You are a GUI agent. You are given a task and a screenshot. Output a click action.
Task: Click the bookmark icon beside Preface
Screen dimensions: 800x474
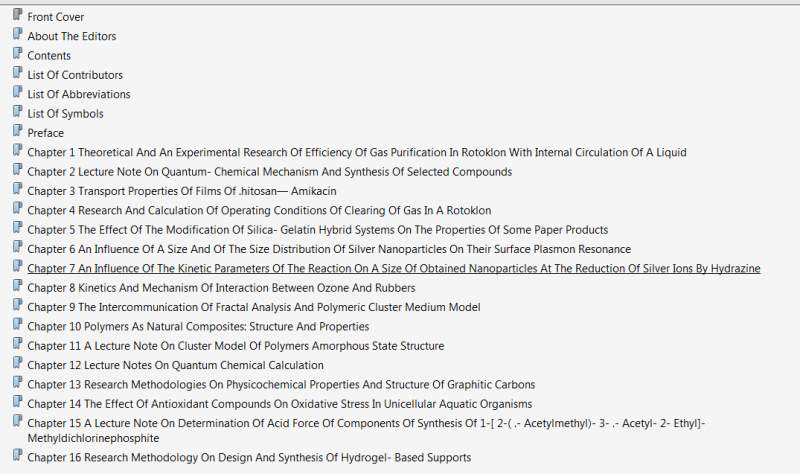(x=17, y=131)
